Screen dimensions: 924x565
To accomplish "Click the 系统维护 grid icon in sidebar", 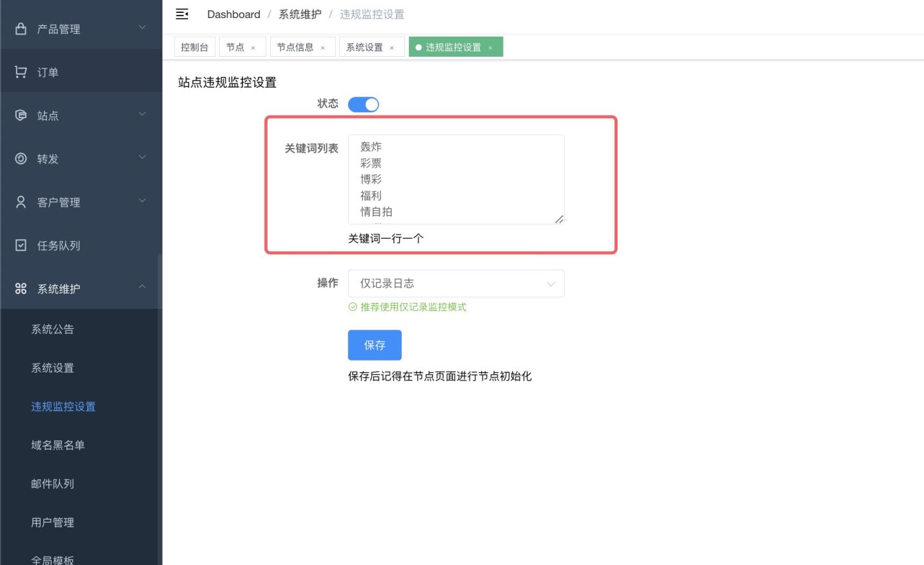I will (x=19, y=288).
